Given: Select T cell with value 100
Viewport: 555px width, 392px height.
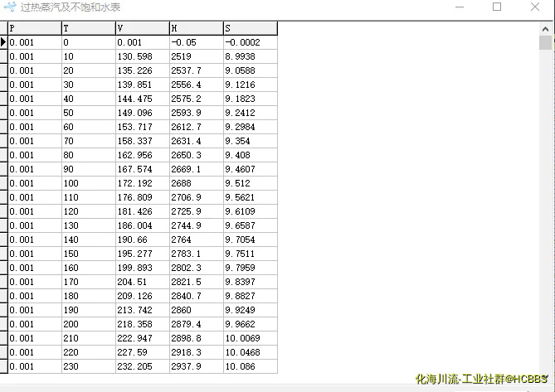Looking at the screenshot, I should pos(89,183).
